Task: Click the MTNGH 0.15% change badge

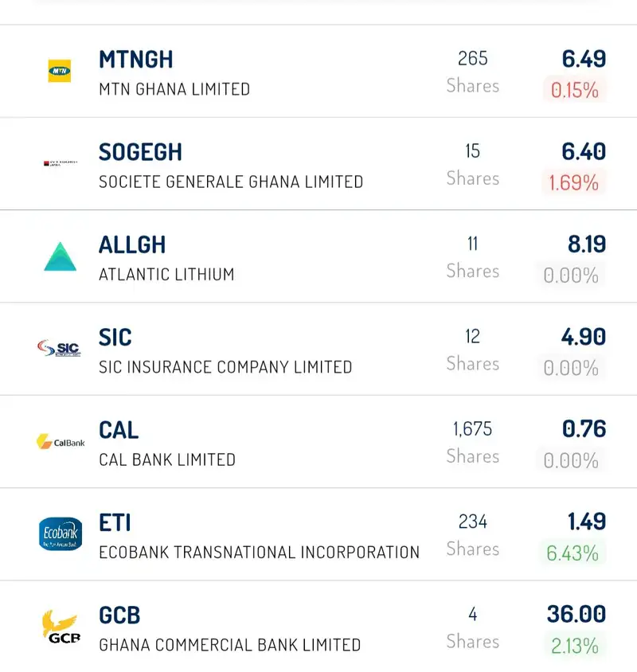Action: [x=574, y=90]
